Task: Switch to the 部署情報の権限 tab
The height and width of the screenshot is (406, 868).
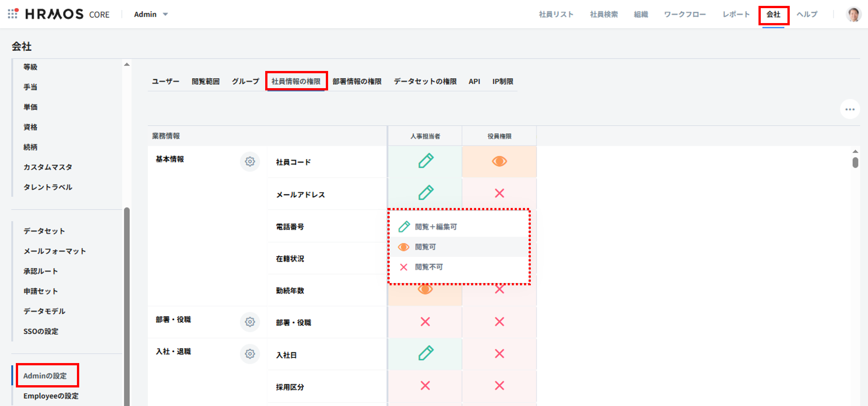Action: [357, 81]
